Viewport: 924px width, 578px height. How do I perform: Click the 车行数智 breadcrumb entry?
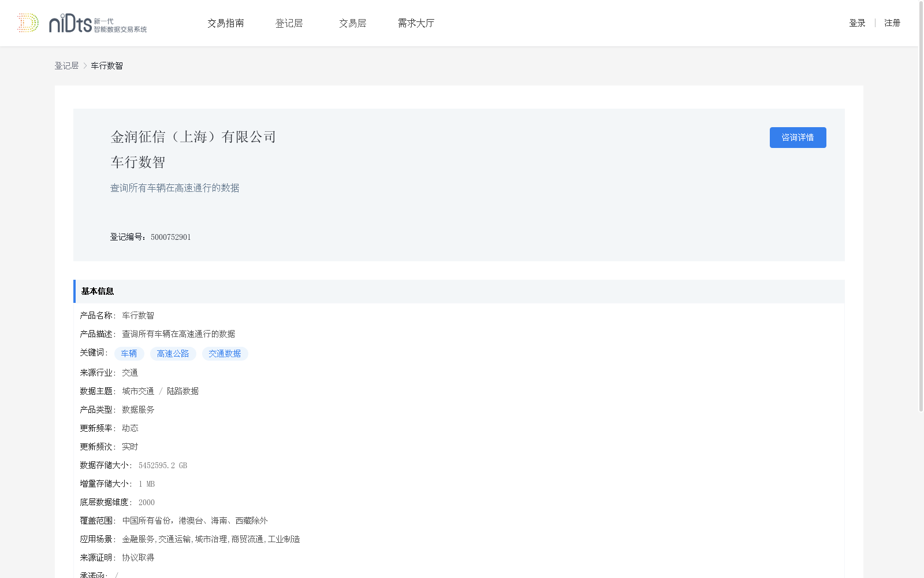tap(107, 66)
